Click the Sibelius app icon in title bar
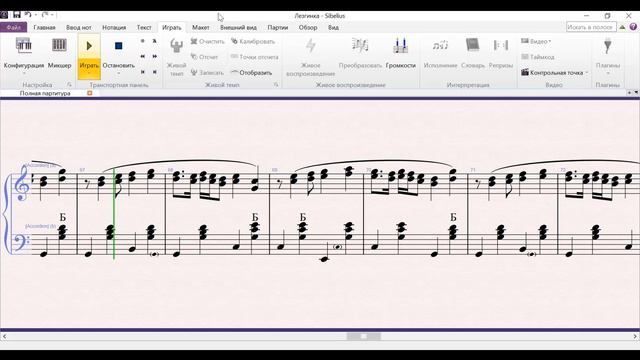 click(x=4, y=15)
